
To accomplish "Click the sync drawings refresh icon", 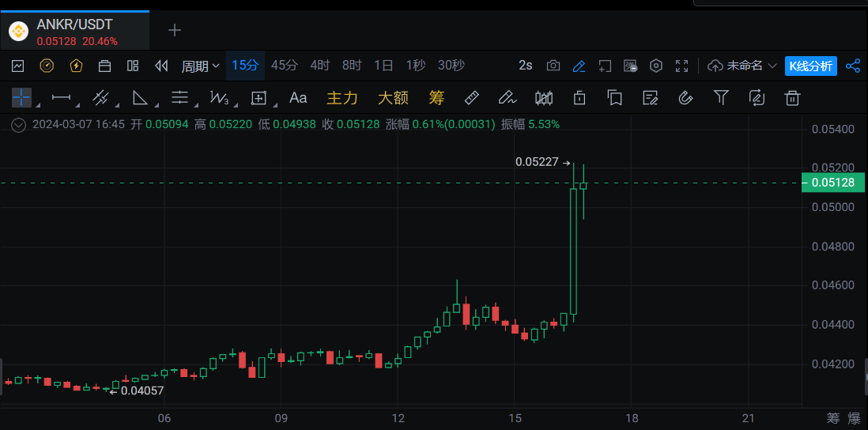I will click(x=757, y=98).
